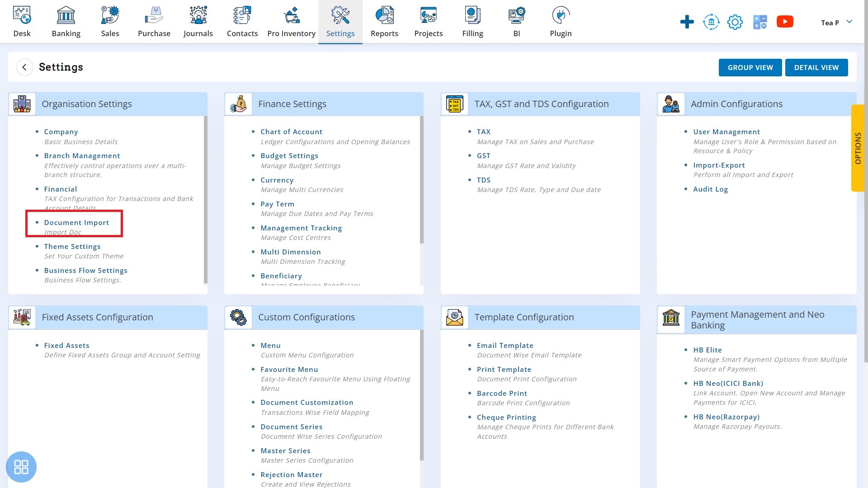
Task: Open Chart of Account link
Action: click(x=292, y=131)
